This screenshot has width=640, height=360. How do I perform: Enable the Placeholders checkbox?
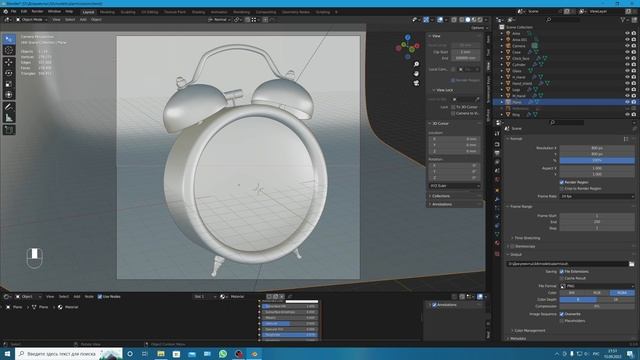point(562,321)
